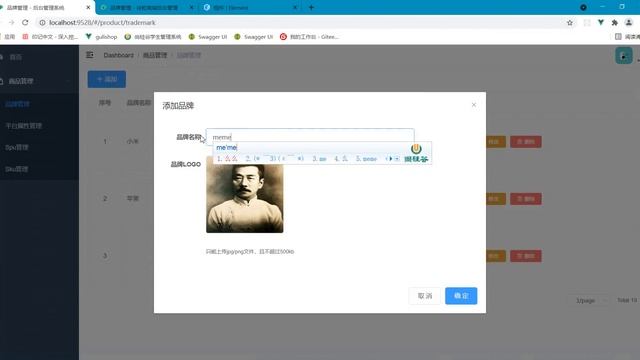Click the address bar URL localhost:9528
Screen dimensions: 640x360
click(102, 22)
